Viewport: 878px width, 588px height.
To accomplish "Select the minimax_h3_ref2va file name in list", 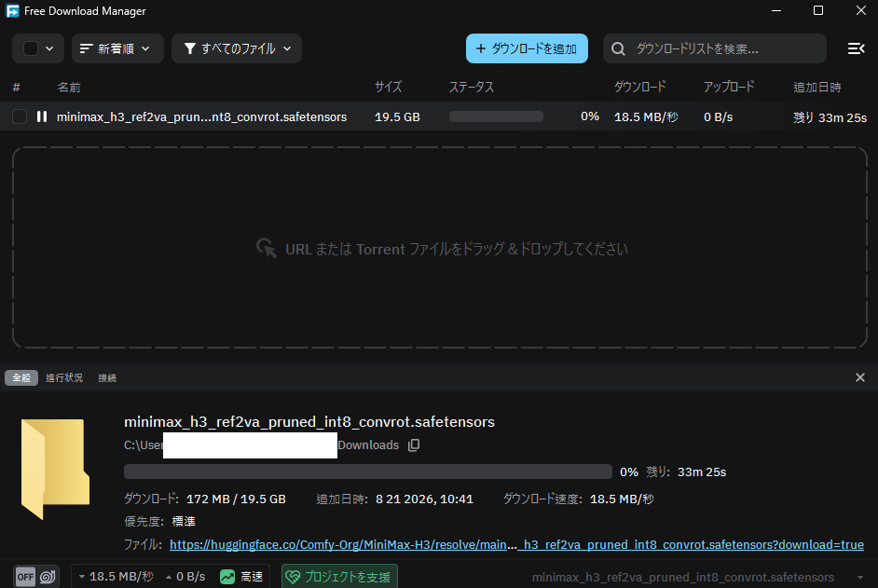I will click(201, 117).
